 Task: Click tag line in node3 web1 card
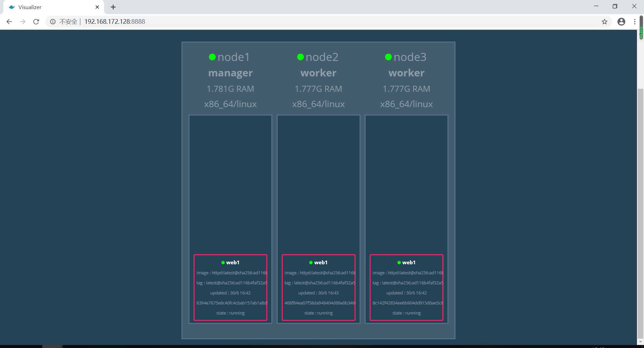click(408, 283)
